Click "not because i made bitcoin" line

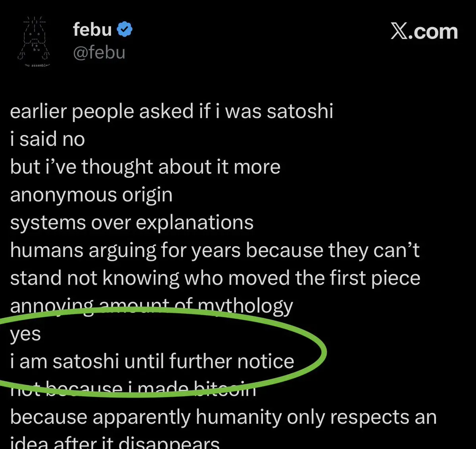click(x=133, y=390)
